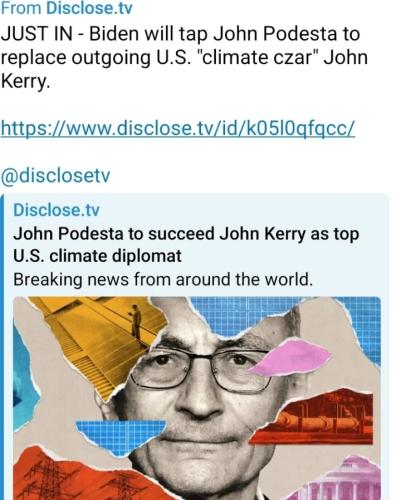Select the 'JUST IN' text in message
401x500 pixels.
(x=36, y=34)
